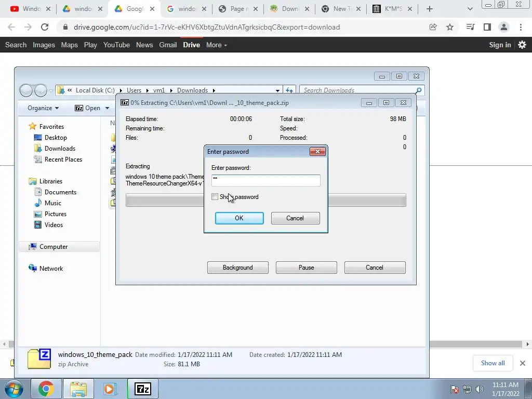Image resolution: width=532 pixels, height=399 pixels.
Task: Click the extraction progress bar
Action: (265, 200)
